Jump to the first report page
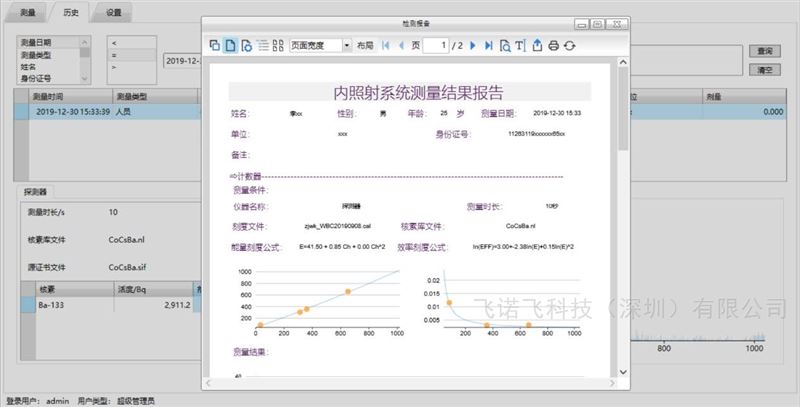Screen dimensions: 800x407 (386, 45)
